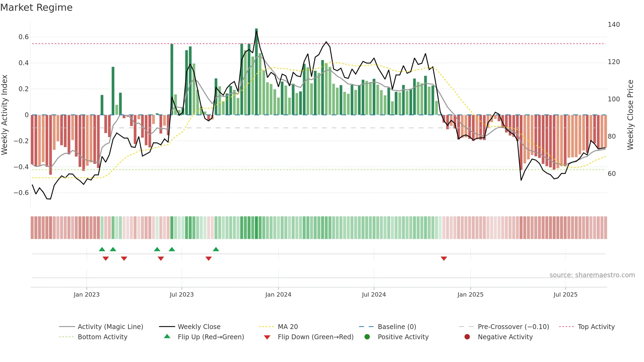
Task: Click the dark red circle legend icon
Action: (x=467, y=337)
